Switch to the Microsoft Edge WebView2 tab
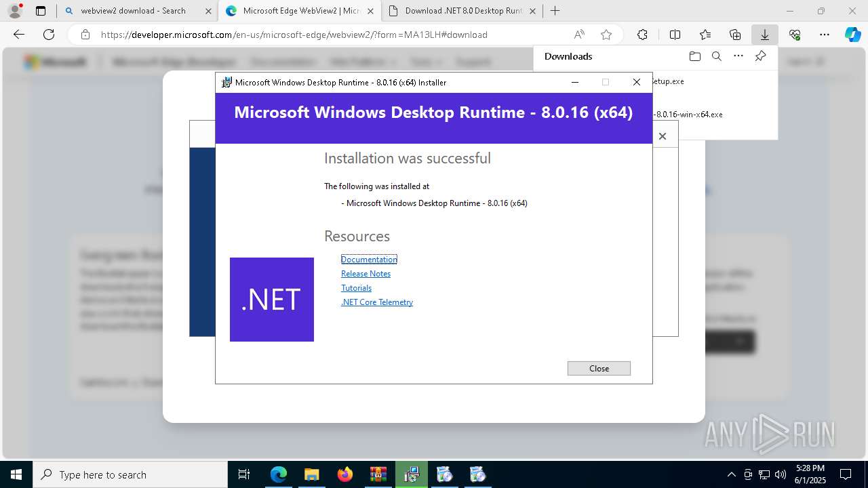Image resolution: width=868 pixels, height=488 pixels. coord(301,11)
